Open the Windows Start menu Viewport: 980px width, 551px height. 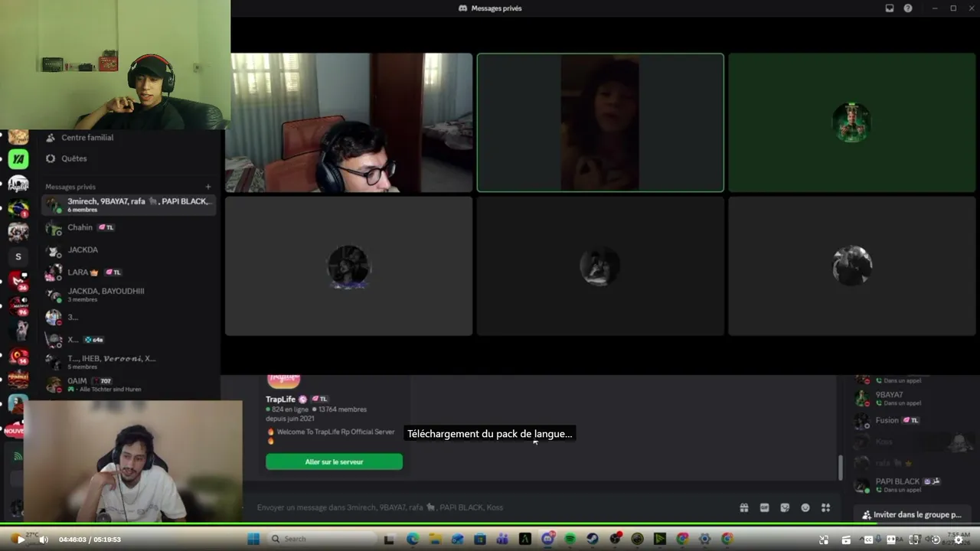pos(253,539)
